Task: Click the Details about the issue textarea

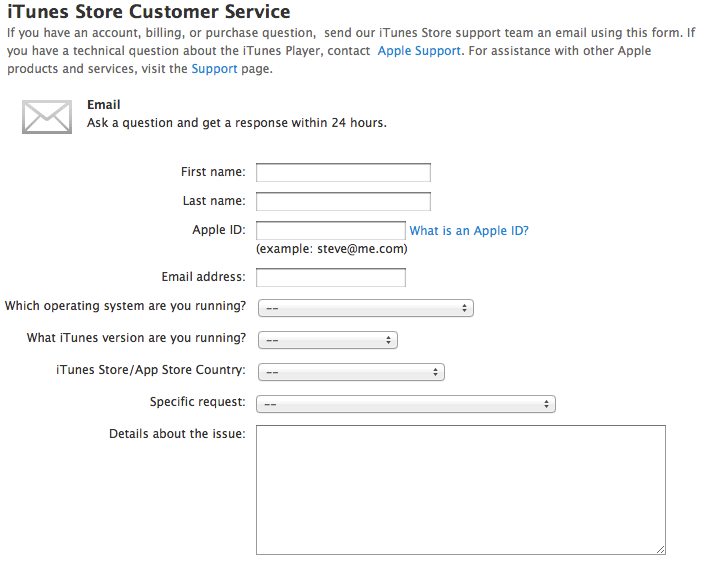Action: click(461, 490)
